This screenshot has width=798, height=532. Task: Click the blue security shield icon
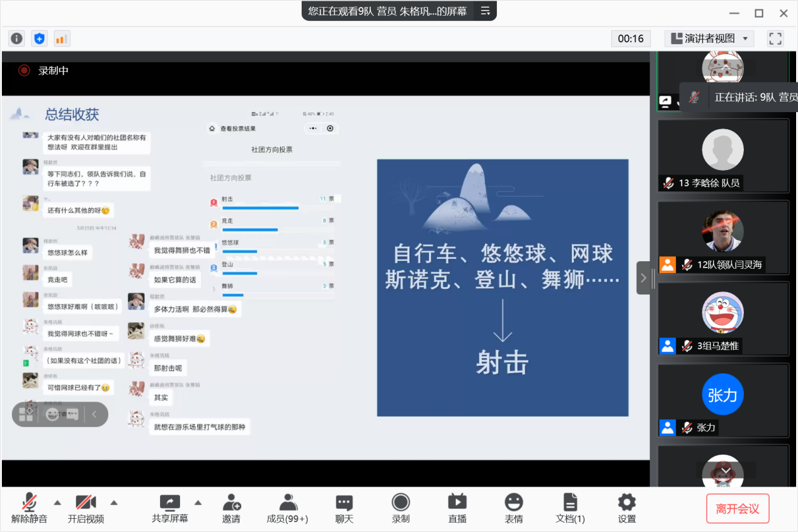pos(39,38)
